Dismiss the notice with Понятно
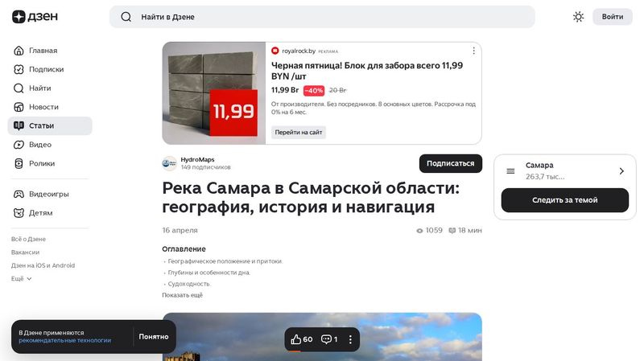Viewport: 644px width, 361px height. click(x=154, y=336)
